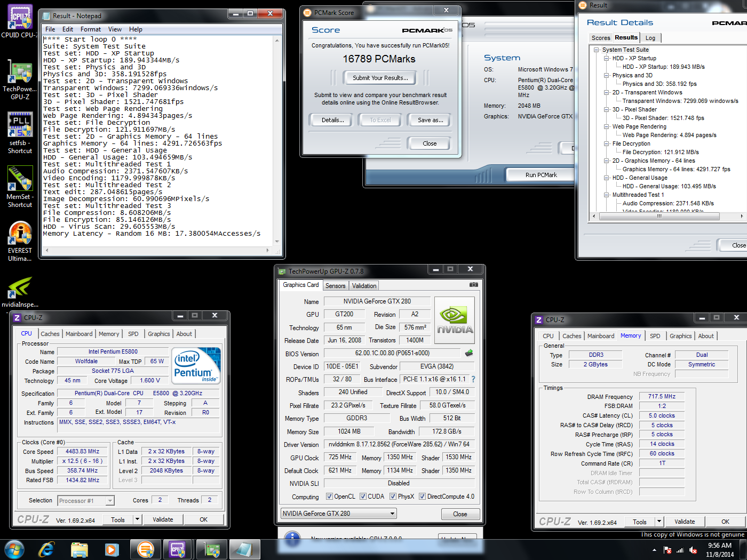
Task: Open the Windows Start orb
Action: click(x=14, y=549)
